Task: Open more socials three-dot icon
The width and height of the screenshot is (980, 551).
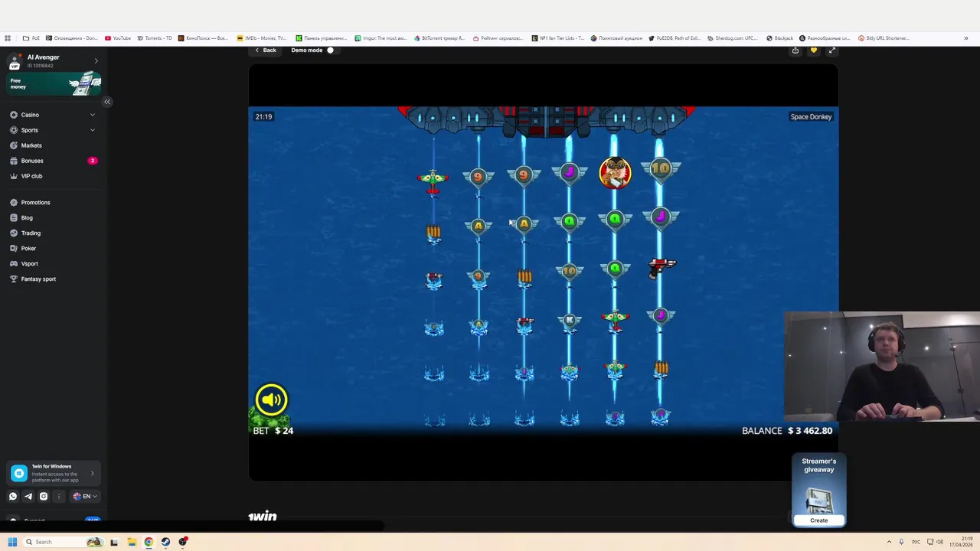Action: [x=58, y=496]
